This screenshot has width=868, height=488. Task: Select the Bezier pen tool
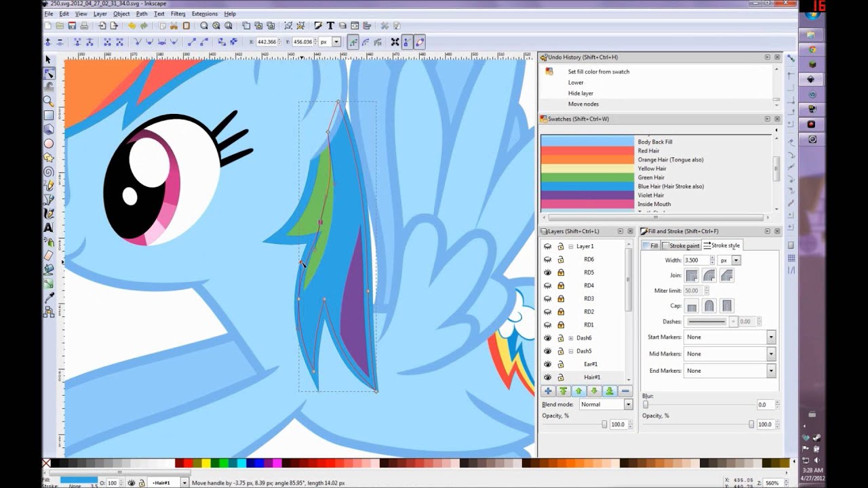[x=48, y=200]
